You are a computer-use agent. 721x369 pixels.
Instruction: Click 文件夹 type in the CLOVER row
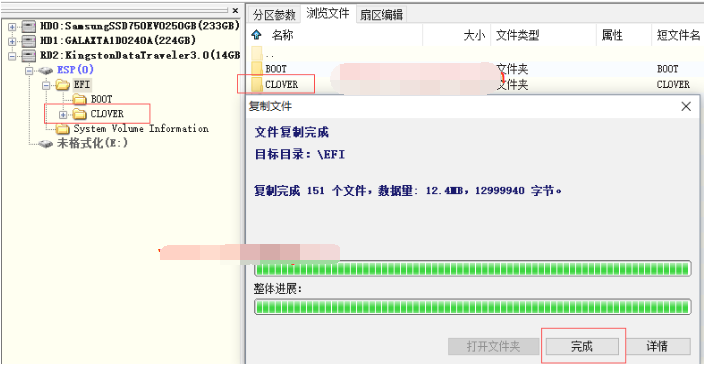point(512,85)
